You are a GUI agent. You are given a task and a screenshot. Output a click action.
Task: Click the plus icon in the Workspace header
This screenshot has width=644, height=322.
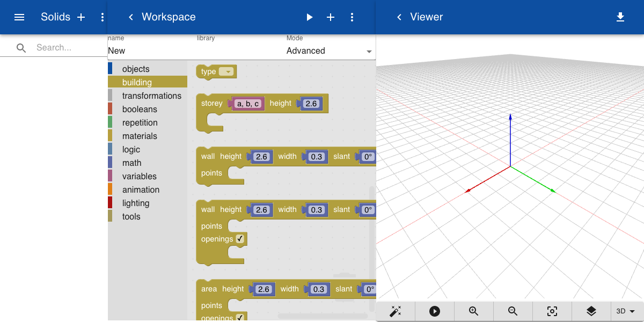331,17
